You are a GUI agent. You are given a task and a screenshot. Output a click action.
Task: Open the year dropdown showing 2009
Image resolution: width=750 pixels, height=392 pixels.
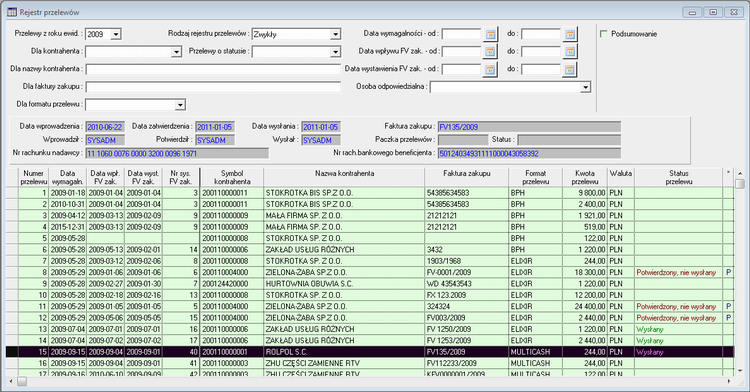pos(116,34)
